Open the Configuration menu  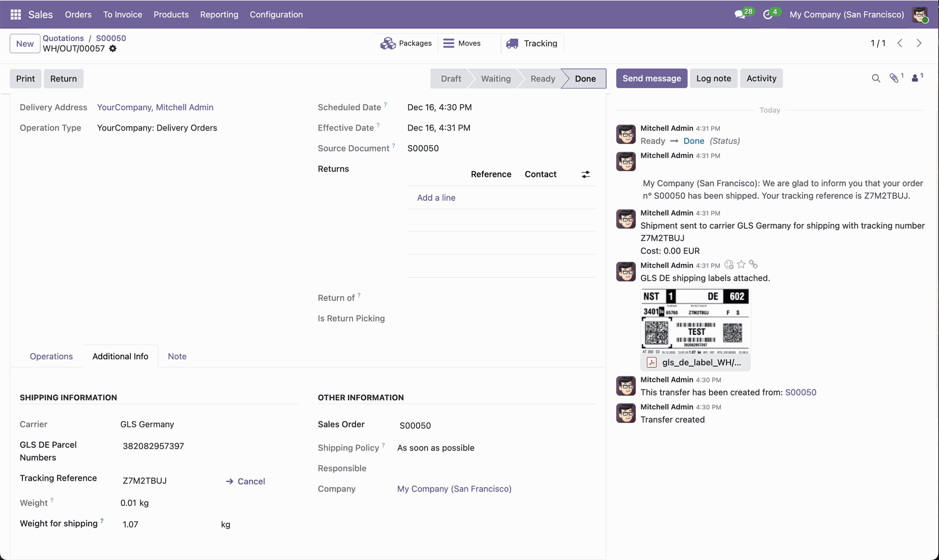(276, 15)
